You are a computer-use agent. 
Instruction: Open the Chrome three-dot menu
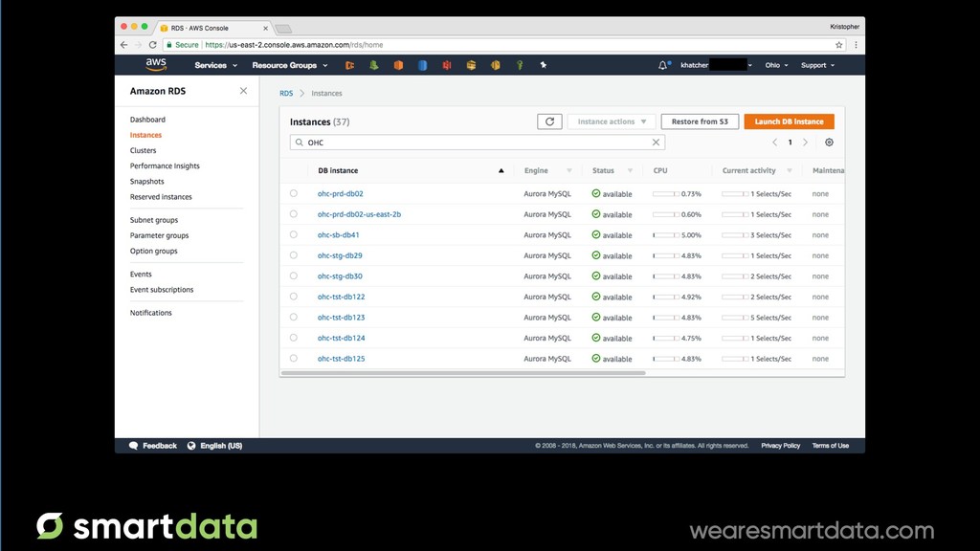856,45
